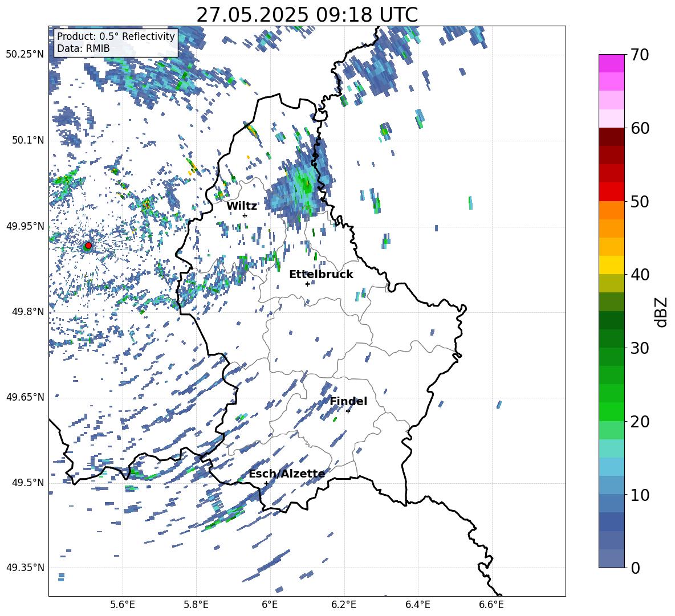Click the 20 dBZ green colorbar segment

(x=611, y=411)
